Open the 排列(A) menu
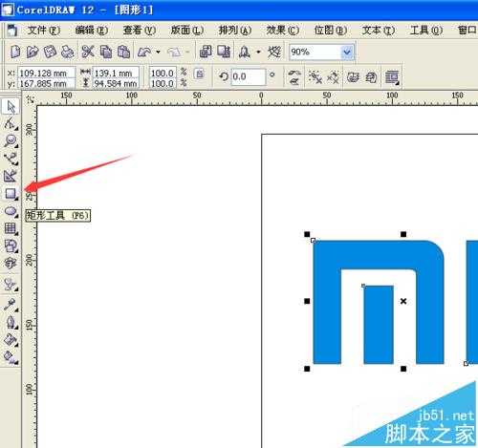Viewport: 478px width, 448px height. click(x=234, y=31)
